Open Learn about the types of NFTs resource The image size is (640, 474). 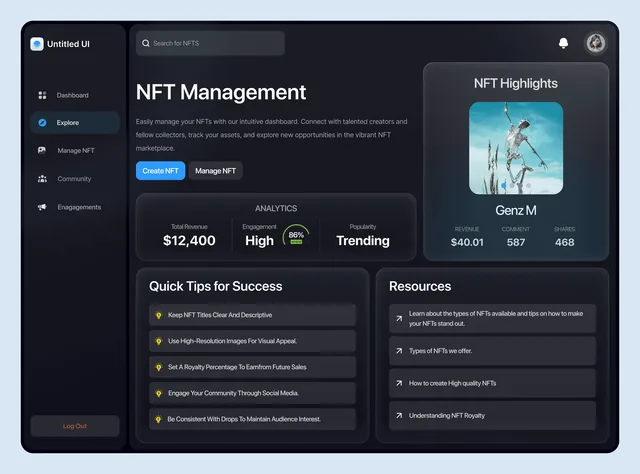[x=492, y=318]
